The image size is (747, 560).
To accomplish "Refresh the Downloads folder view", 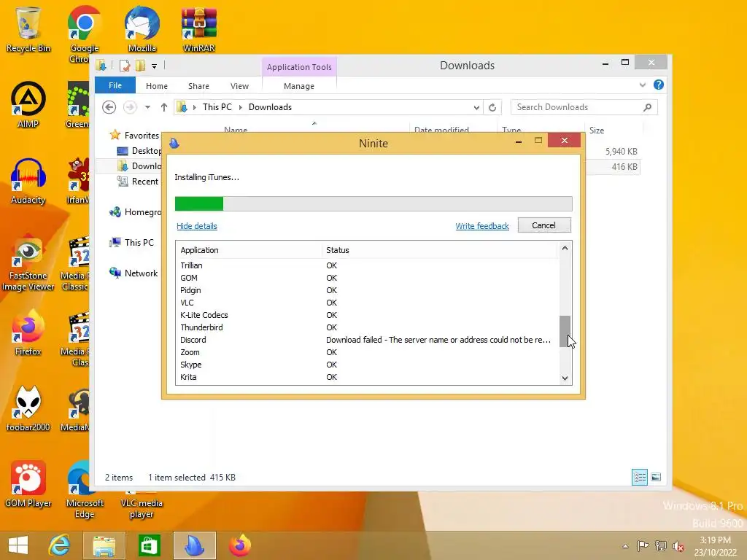I will click(492, 107).
